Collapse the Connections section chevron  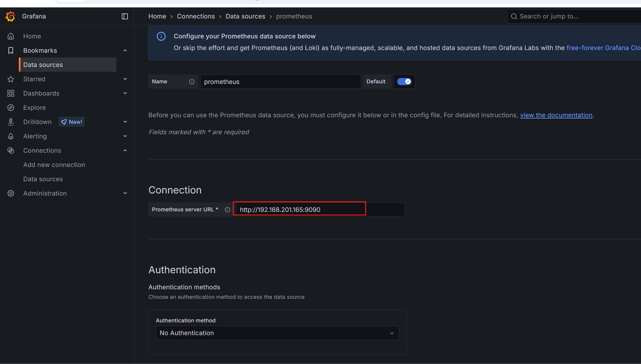pos(125,151)
